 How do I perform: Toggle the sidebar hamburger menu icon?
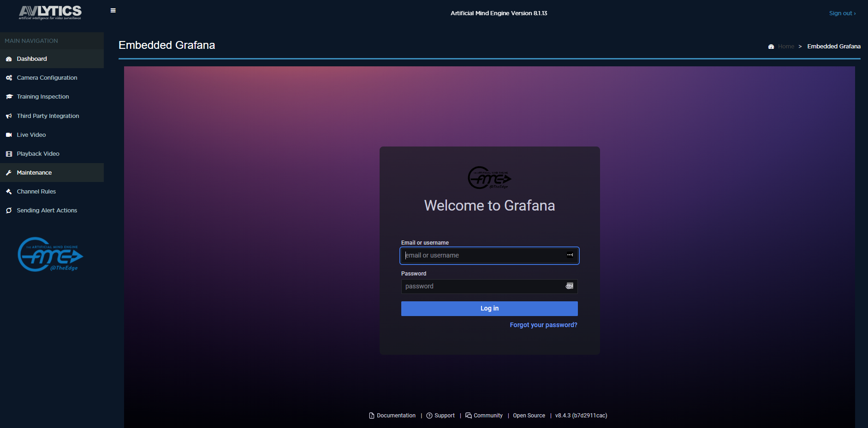point(113,11)
